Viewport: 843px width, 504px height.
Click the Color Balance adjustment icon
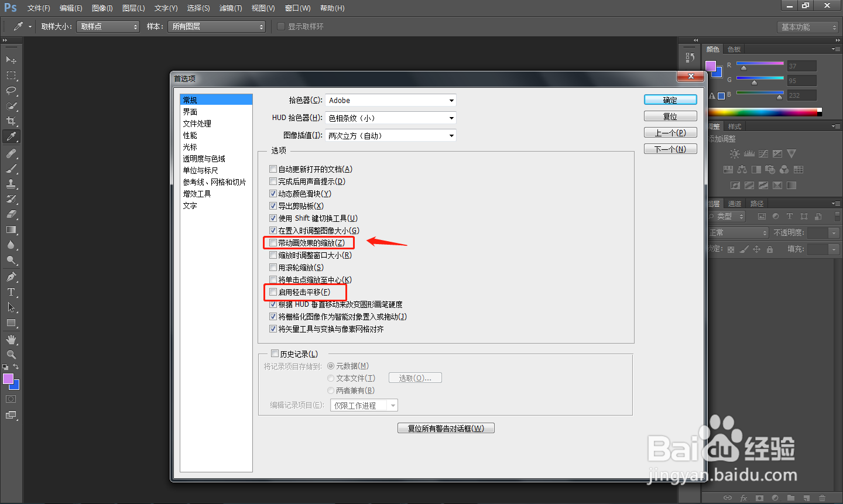(x=742, y=170)
